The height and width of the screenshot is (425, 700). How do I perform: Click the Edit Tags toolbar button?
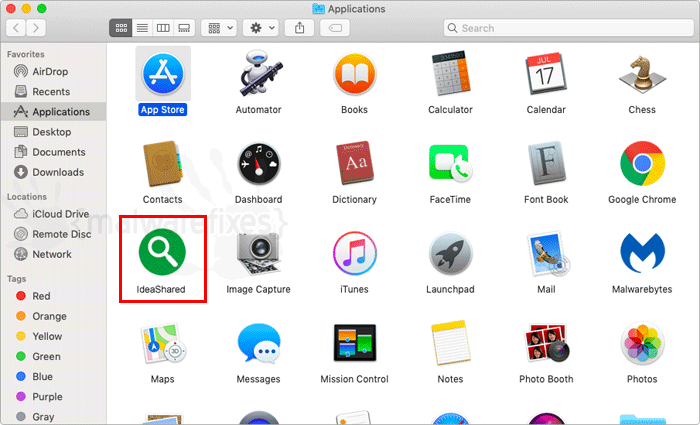point(335,28)
